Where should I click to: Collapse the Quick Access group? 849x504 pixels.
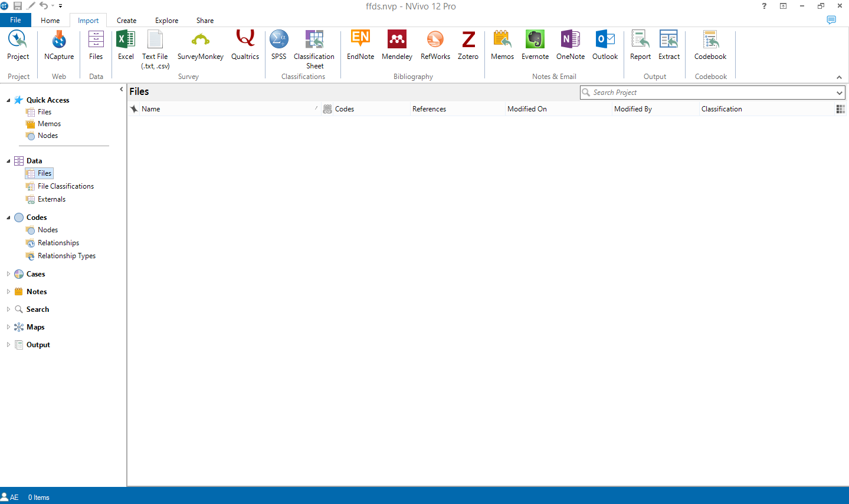point(8,100)
